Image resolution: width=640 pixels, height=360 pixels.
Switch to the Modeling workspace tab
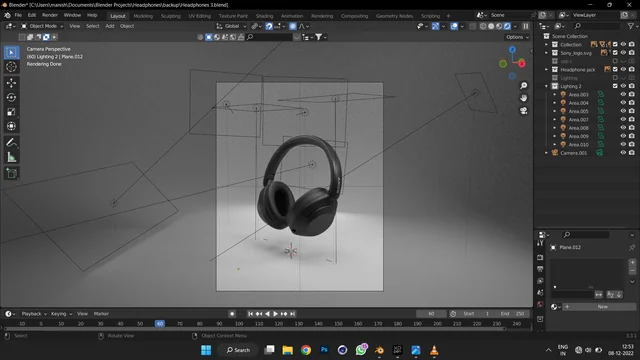tap(143, 16)
